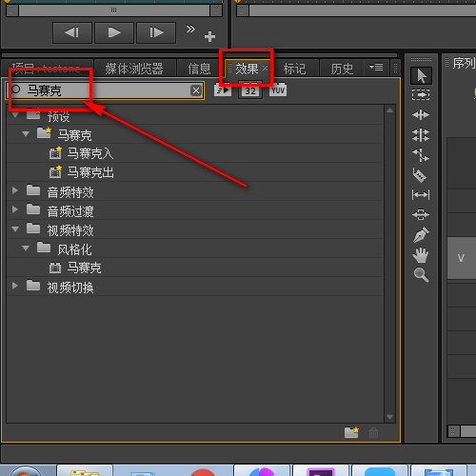The width and height of the screenshot is (476, 476).
Task: Collapse 视频特效 folder
Action: (15, 229)
